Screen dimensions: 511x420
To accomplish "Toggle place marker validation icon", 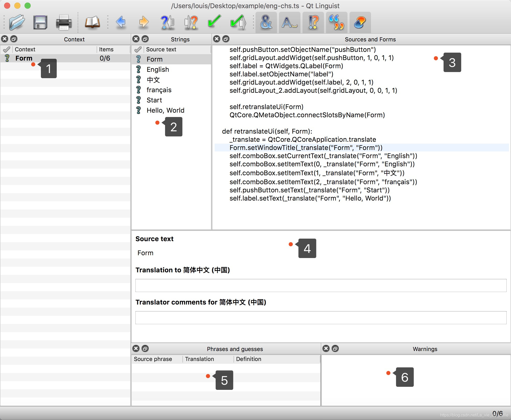I will (360, 22).
